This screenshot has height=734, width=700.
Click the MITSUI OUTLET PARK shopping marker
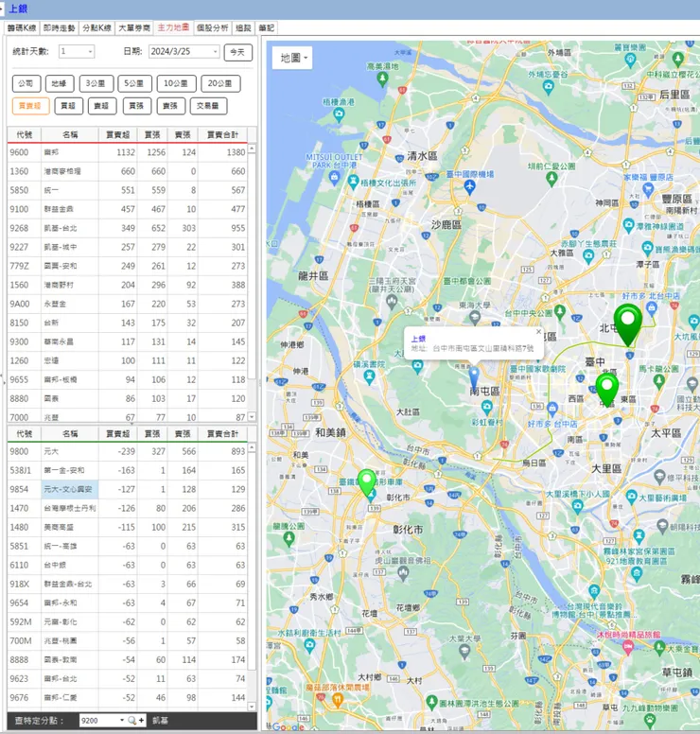tap(334, 178)
